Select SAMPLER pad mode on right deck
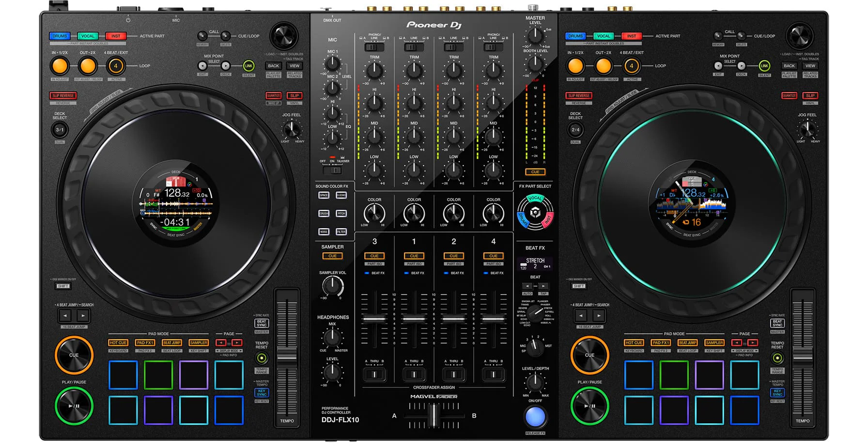This screenshot has width=868, height=447. pos(714,343)
